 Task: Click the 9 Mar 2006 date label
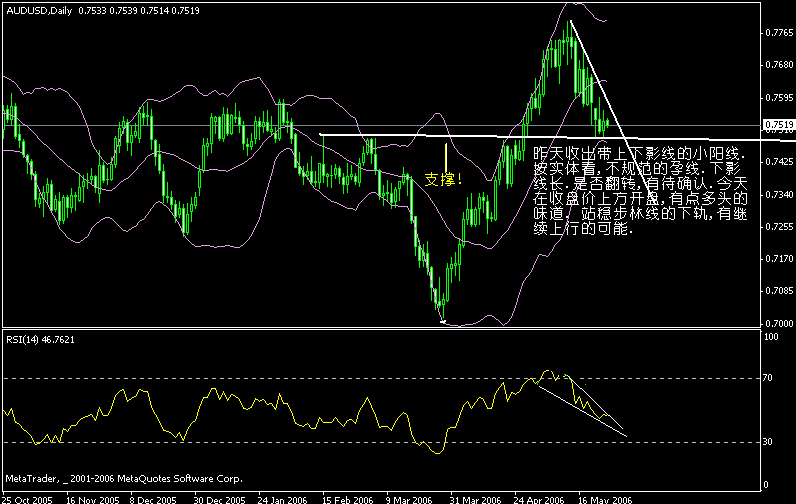tap(409, 500)
